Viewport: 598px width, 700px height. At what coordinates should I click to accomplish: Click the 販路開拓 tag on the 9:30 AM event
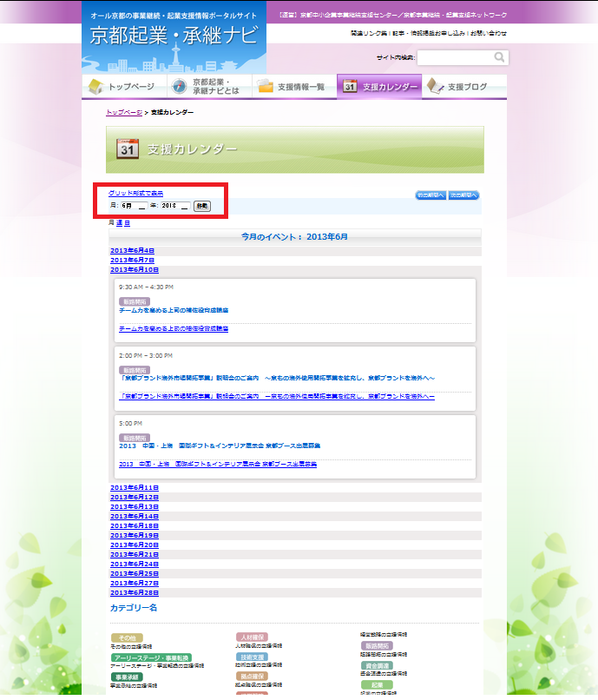[x=135, y=301]
